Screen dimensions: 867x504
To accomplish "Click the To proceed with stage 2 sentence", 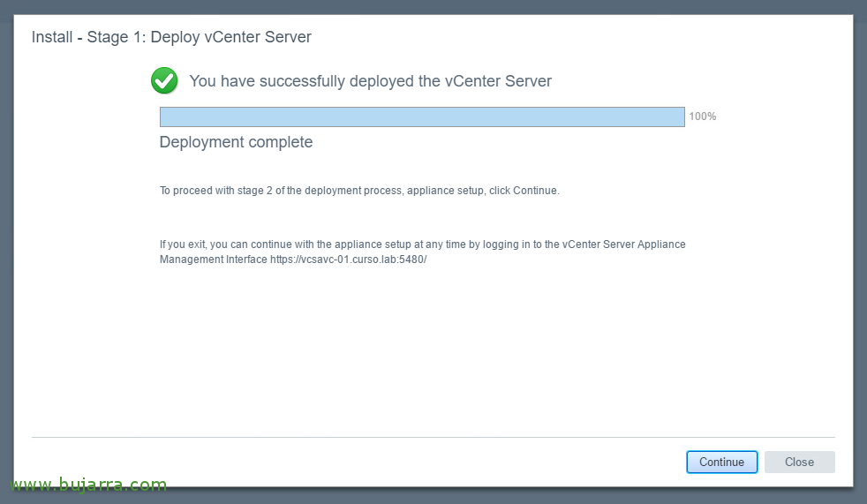I will [x=359, y=191].
